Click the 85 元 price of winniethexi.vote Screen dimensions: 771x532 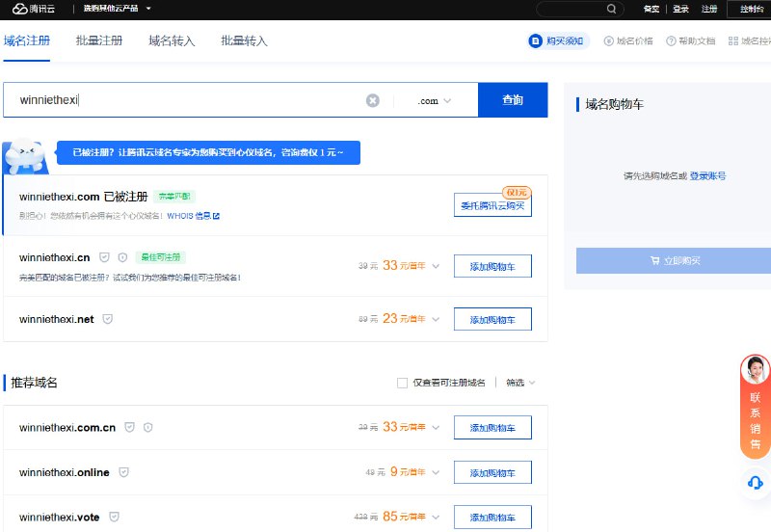coord(404,517)
